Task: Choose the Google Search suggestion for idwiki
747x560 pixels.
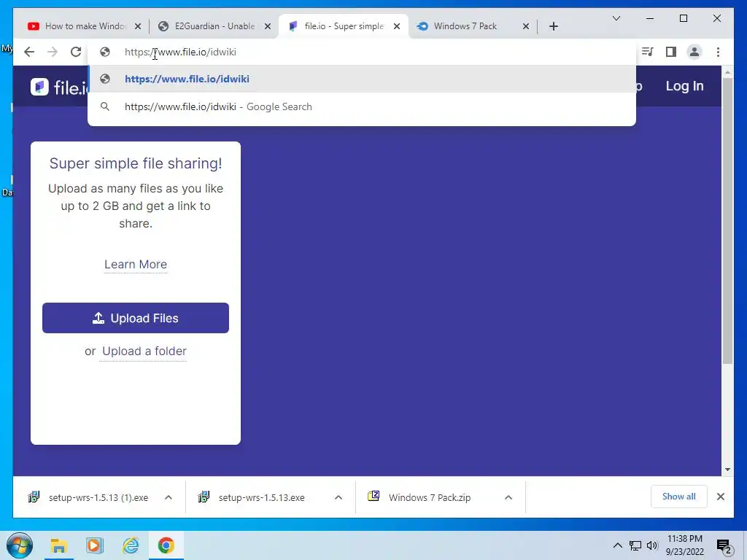Action: click(x=362, y=106)
